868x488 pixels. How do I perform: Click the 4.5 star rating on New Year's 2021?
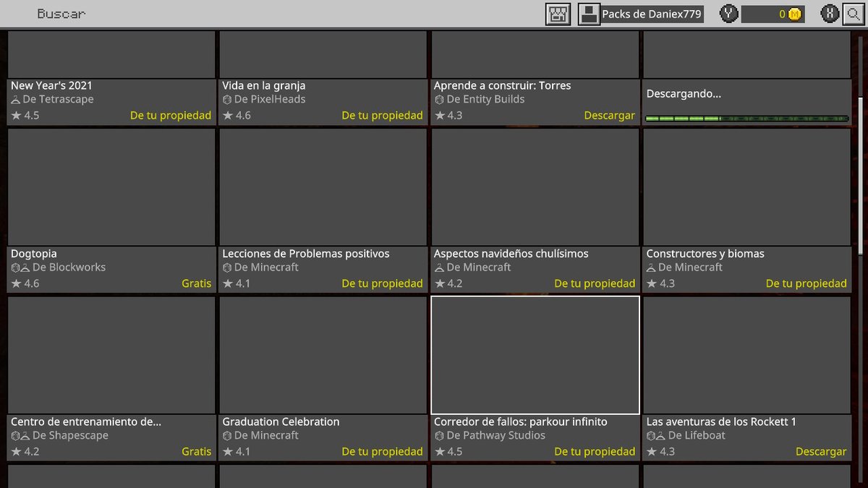point(25,116)
